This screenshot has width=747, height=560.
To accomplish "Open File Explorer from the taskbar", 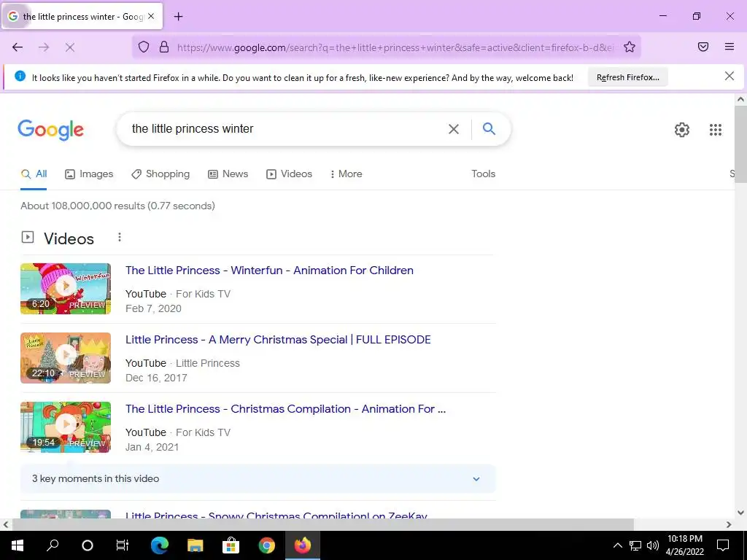I will pyautogui.click(x=195, y=545).
